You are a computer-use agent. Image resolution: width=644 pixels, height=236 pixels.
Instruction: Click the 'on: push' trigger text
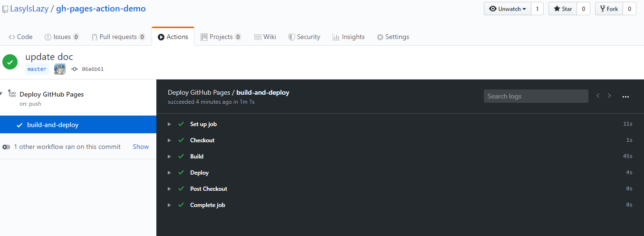click(x=30, y=104)
